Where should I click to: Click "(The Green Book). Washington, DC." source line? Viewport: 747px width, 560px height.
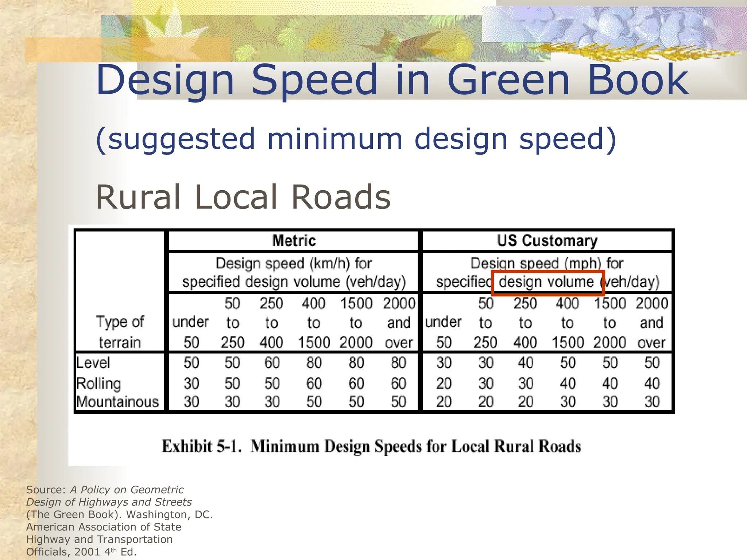(x=120, y=514)
